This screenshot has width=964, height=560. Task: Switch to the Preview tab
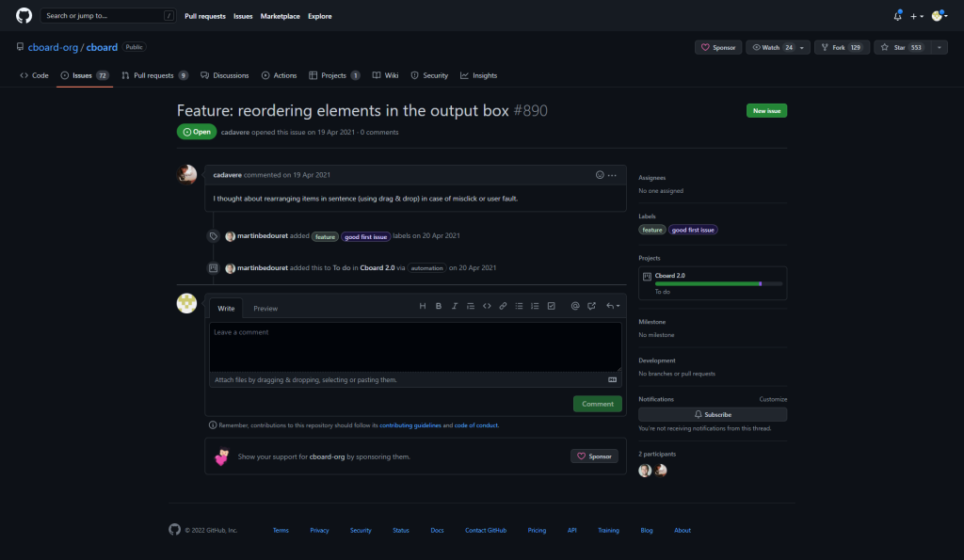(265, 309)
